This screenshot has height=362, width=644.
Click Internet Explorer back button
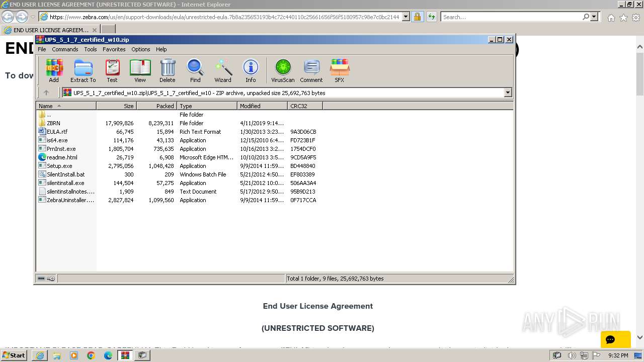coord(8,17)
